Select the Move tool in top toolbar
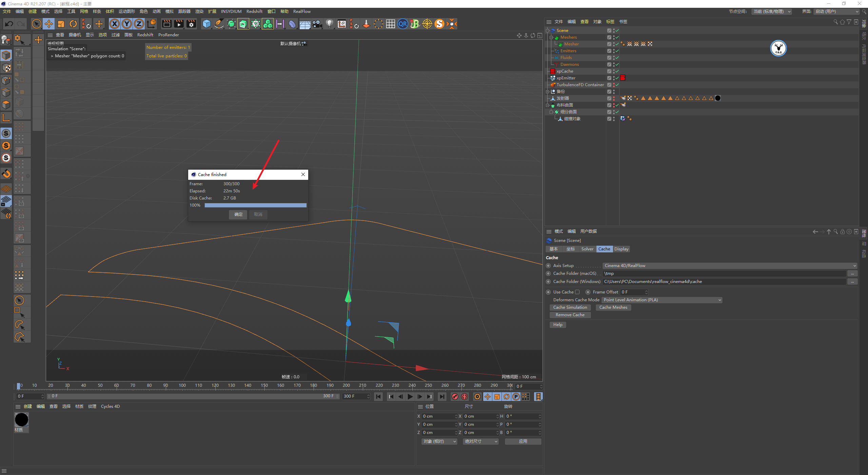868x475 pixels. click(x=49, y=24)
